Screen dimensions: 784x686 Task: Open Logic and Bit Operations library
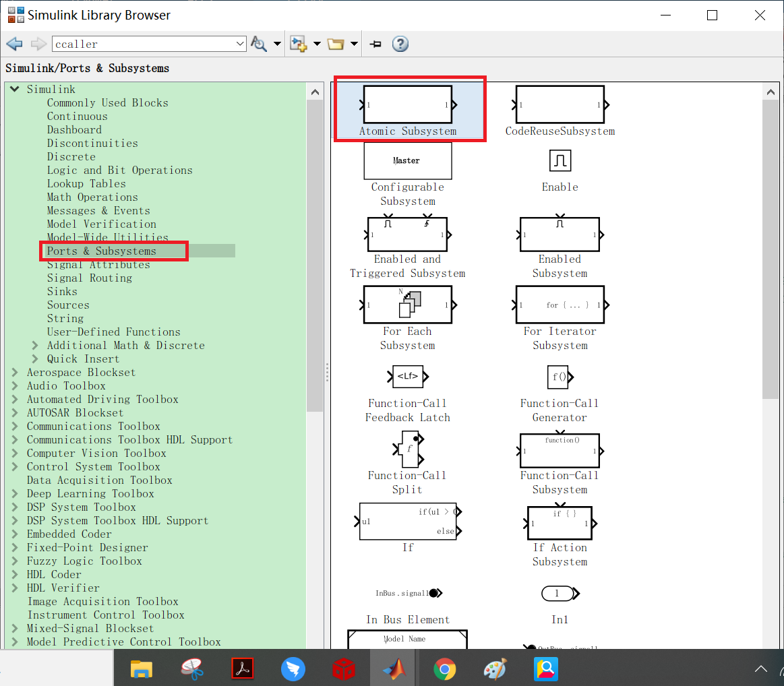tap(119, 170)
